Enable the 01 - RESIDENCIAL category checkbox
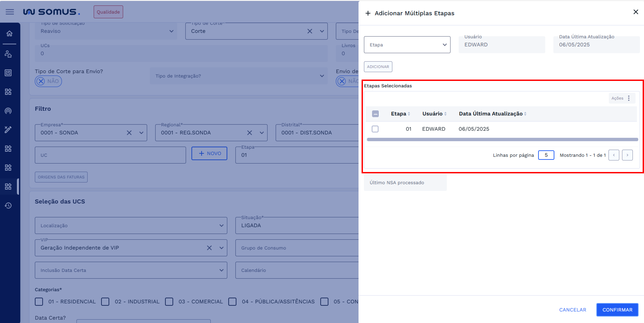Image resolution: width=644 pixels, height=323 pixels. pyautogui.click(x=39, y=302)
